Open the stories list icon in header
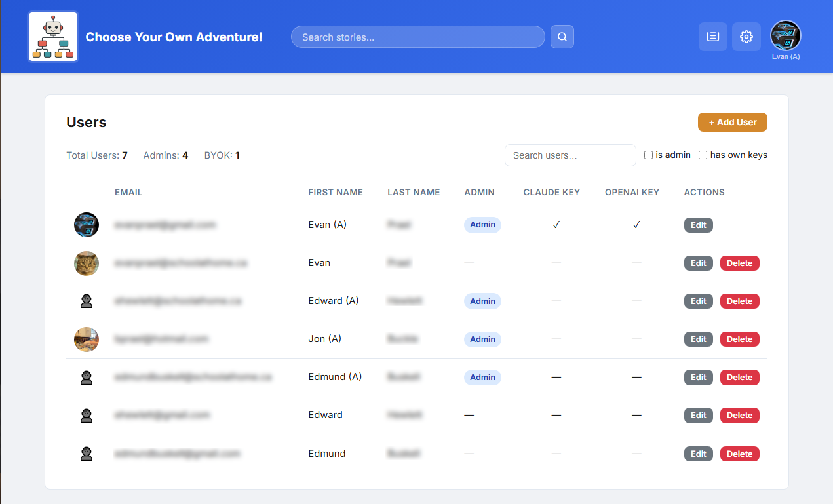Image resolution: width=833 pixels, height=504 pixels. [x=713, y=37]
